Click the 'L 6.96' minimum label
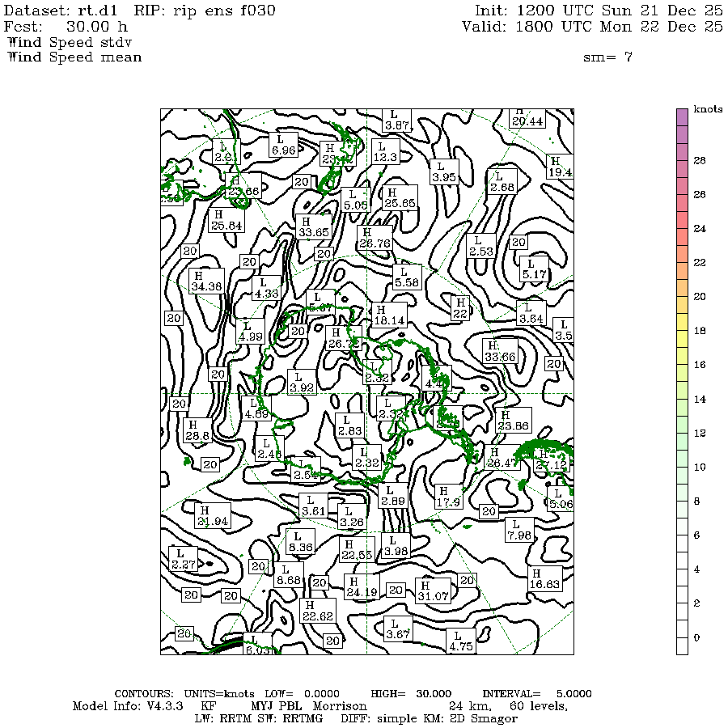The width and height of the screenshot is (728, 728). point(283,145)
